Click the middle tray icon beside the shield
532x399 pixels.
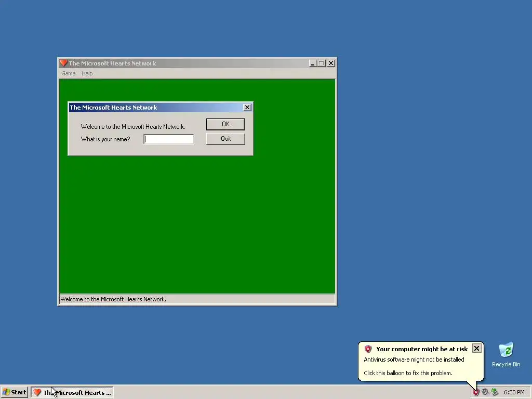click(x=485, y=392)
